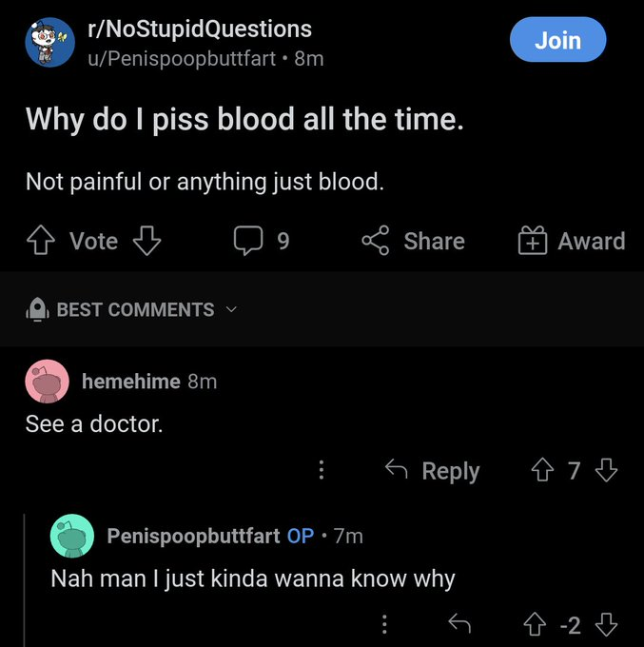Join the r/NoStupidQuestions community

pyautogui.click(x=557, y=41)
